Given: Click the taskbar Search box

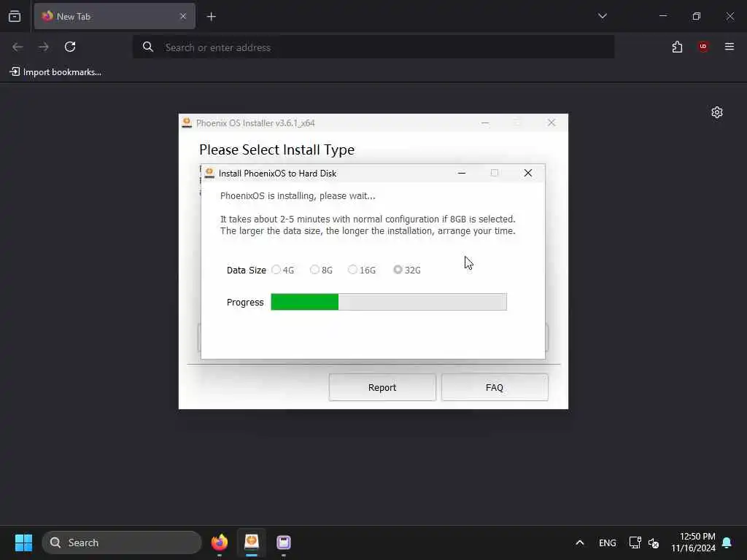Looking at the screenshot, I should tap(122, 542).
